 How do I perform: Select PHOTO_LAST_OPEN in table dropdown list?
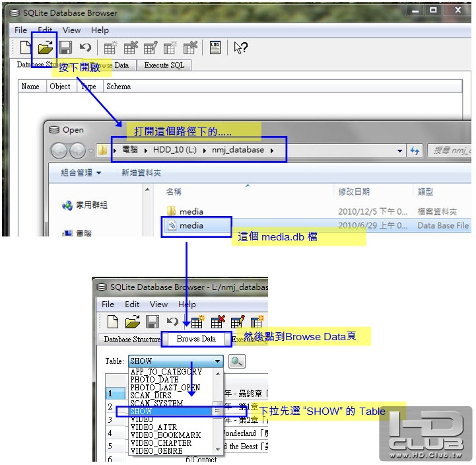pyautogui.click(x=165, y=388)
